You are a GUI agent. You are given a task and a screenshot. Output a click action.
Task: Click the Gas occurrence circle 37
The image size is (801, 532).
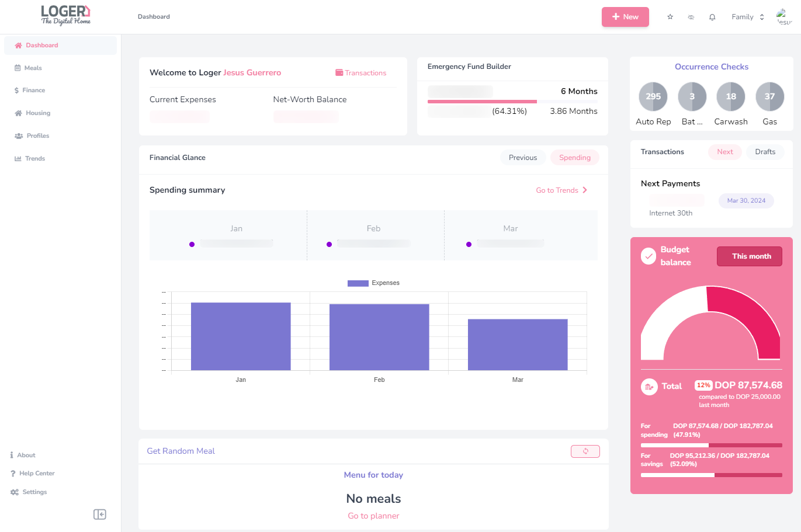tap(770, 96)
